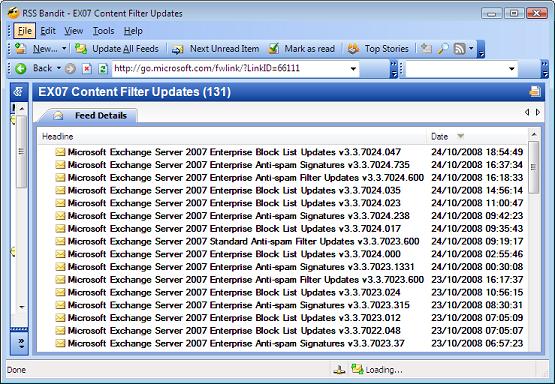
Task: Click the green Back arrow icon
Action: (x=21, y=68)
